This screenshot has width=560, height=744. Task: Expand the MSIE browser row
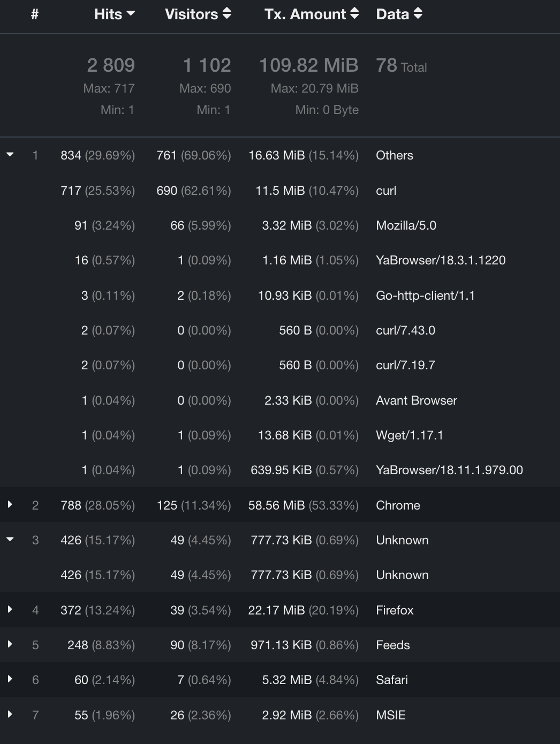tap(10, 715)
